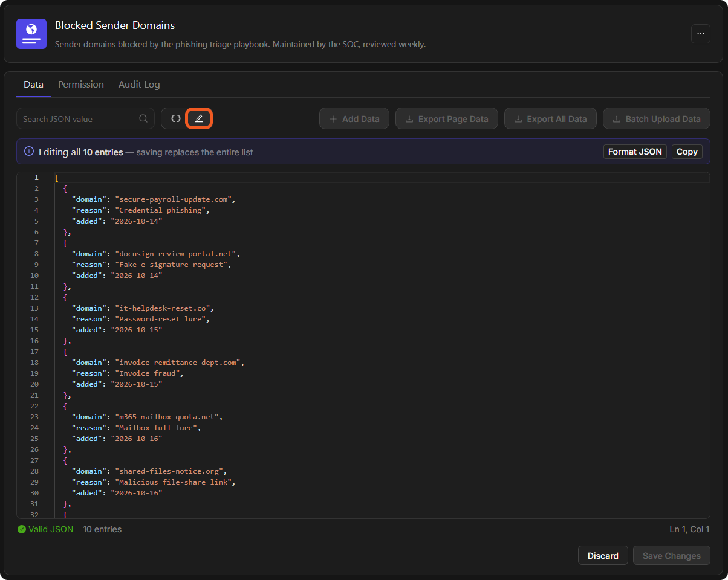Click the "2026-10-15" date on line 15
The image size is (728, 580).
pyautogui.click(x=136, y=330)
